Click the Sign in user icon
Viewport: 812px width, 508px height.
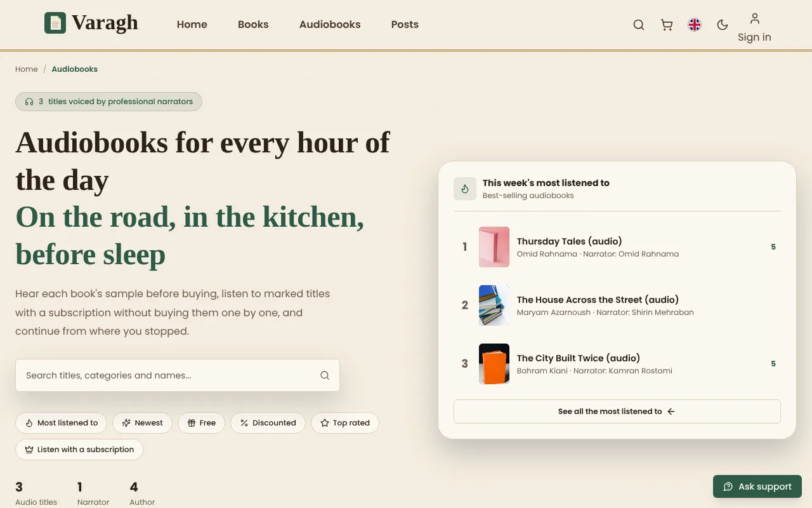click(754, 18)
